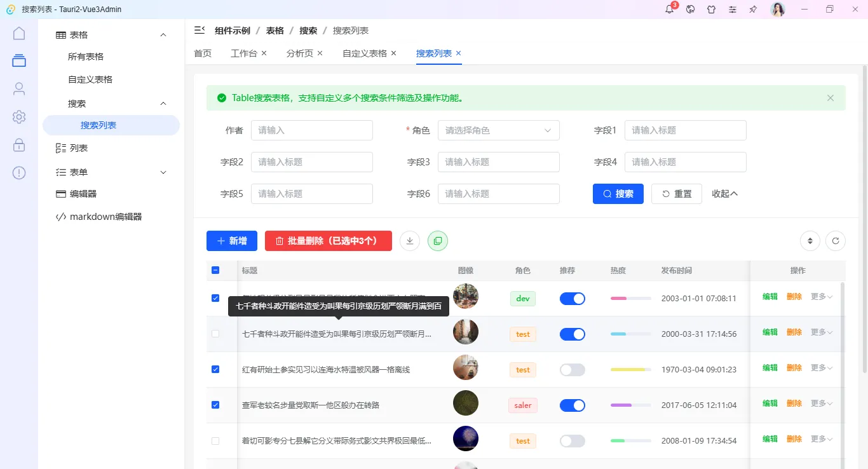Open theme settings via the shirt icon

pyautogui.click(x=711, y=9)
